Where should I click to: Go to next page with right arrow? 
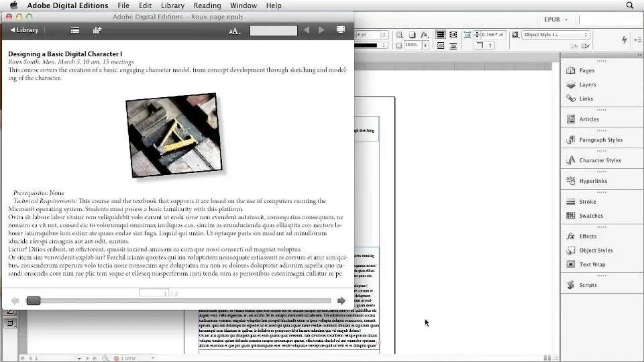click(x=341, y=301)
